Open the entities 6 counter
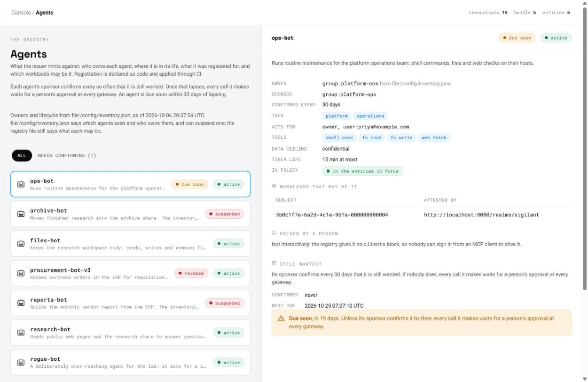The image size is (588, 382). coord(556,13)
